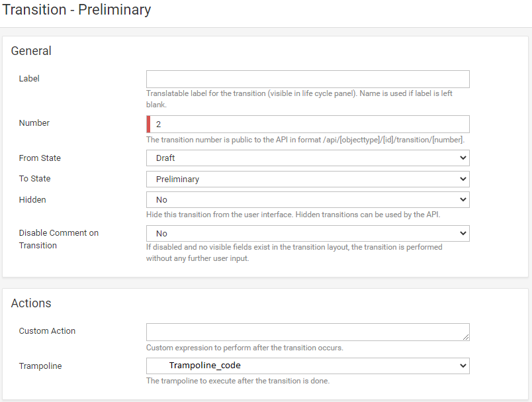Select the Actions section heading

[x=31, y=303]
